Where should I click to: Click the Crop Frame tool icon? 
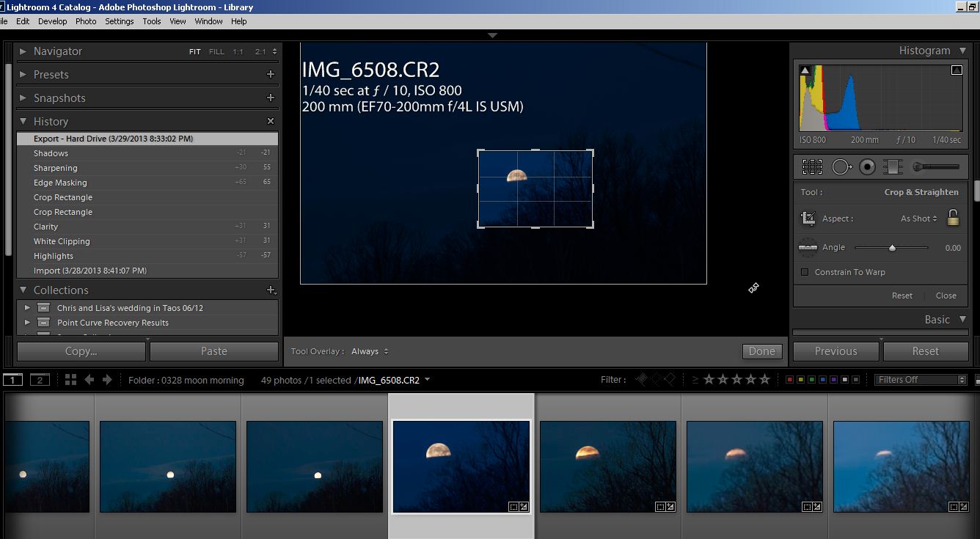pyautogui.click(x=808, y=219)
